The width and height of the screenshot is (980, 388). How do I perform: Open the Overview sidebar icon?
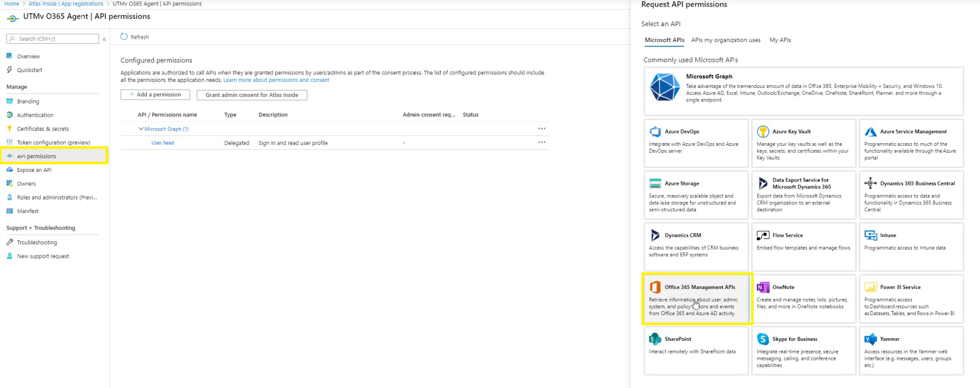point(9,56)
